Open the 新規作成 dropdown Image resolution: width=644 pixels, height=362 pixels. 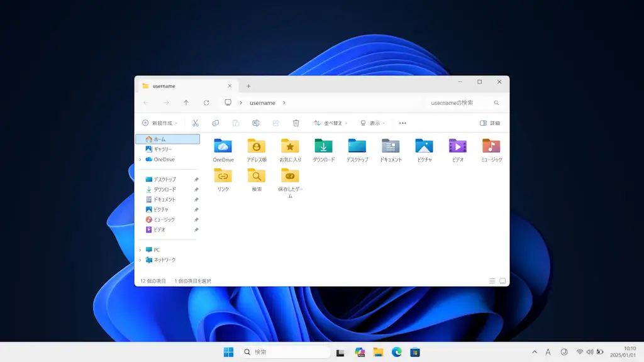tap(160, 123)
